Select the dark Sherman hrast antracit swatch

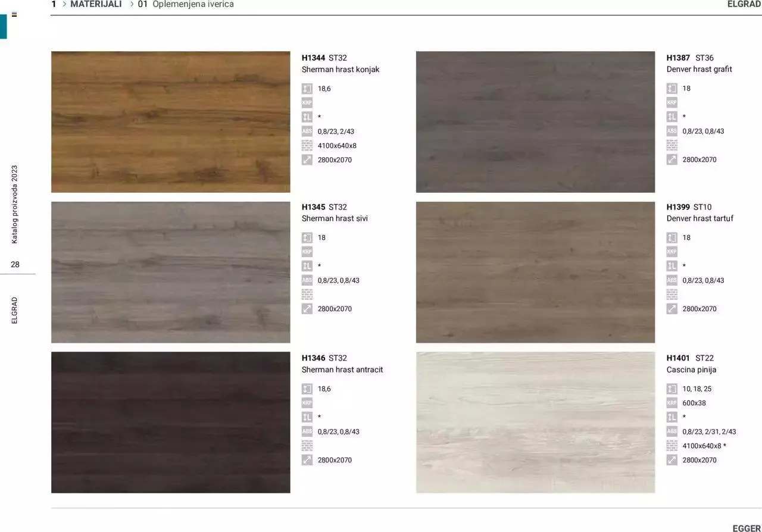click(x=171, y=422)
